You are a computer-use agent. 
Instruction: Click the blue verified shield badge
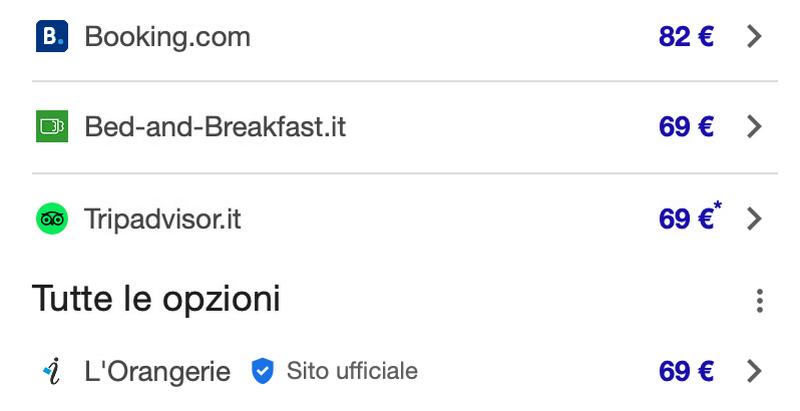(262, 372)
